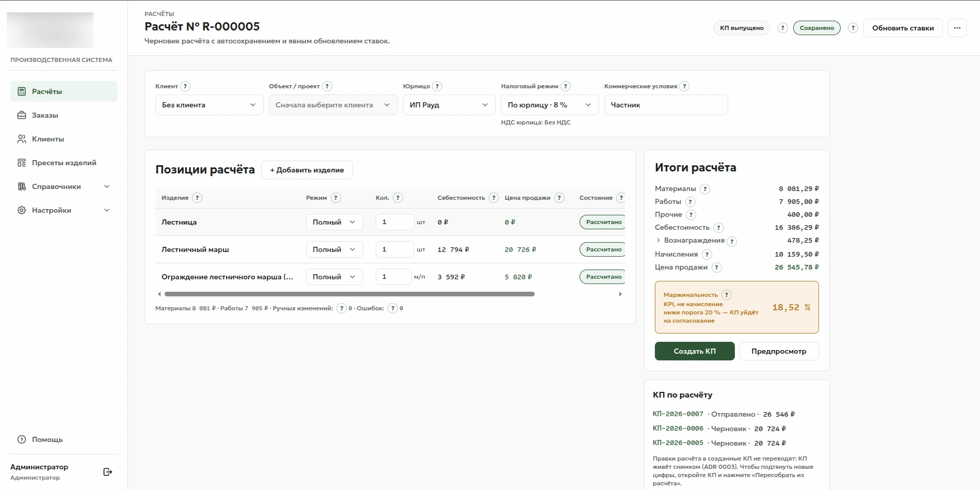The height and width of the screenshot is (490, 980).
Task: Click the Создать КП button
Action: [x=695, y=351]
